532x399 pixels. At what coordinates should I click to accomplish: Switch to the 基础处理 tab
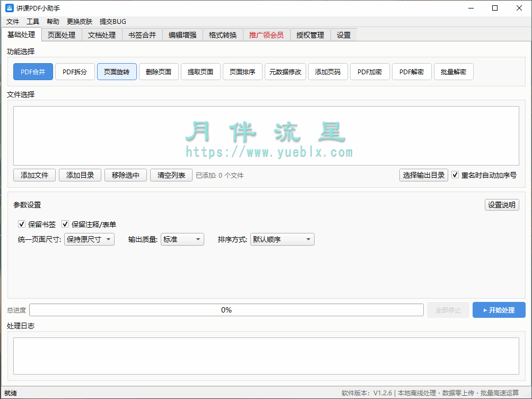(21, 34)
